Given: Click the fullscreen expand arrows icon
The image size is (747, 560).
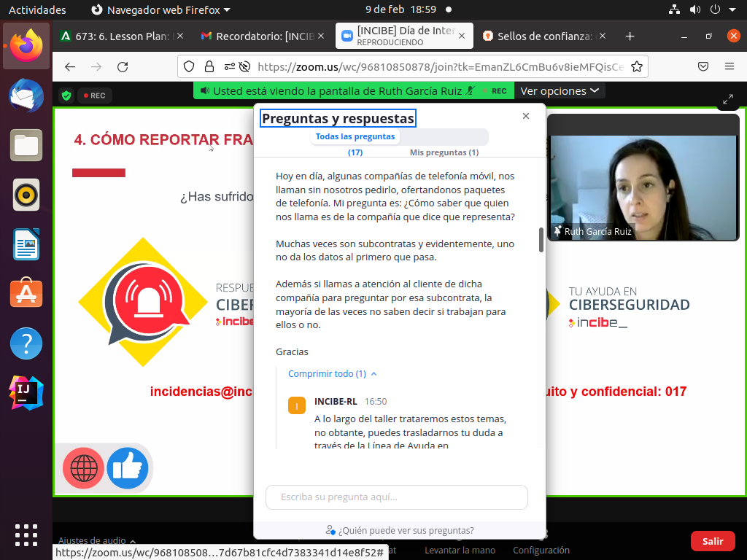Looking at the screenshot, I should click(727, 99).
